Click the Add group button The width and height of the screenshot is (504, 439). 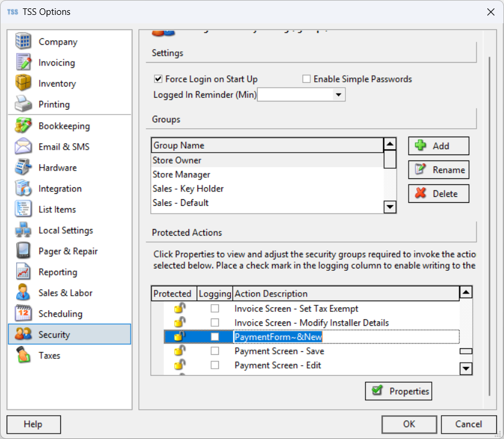pyautogui.click(x=438, y=146)
